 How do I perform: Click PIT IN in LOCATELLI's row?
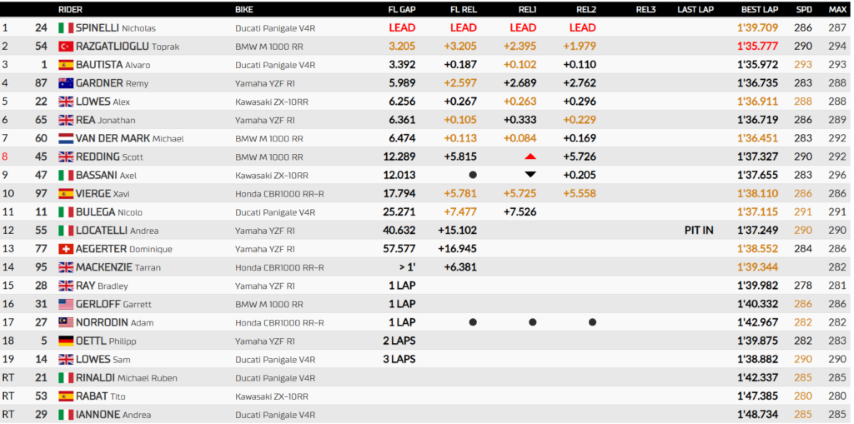[699, 231]
